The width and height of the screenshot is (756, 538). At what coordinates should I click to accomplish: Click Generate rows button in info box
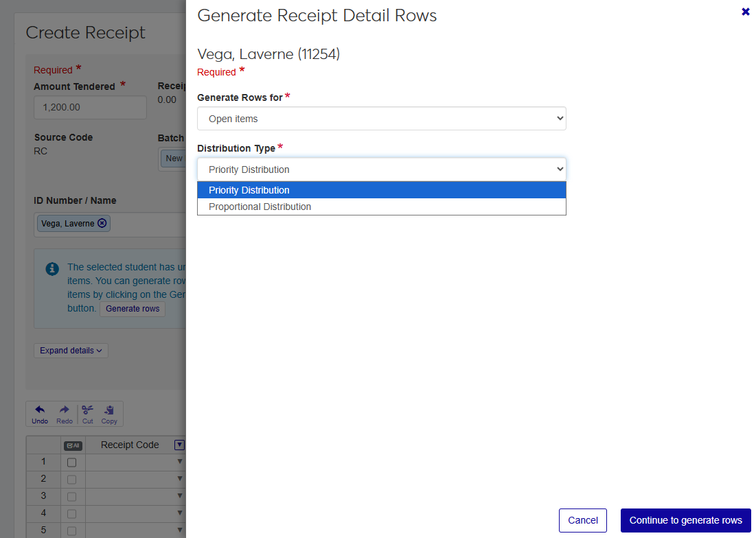point(133,309)
